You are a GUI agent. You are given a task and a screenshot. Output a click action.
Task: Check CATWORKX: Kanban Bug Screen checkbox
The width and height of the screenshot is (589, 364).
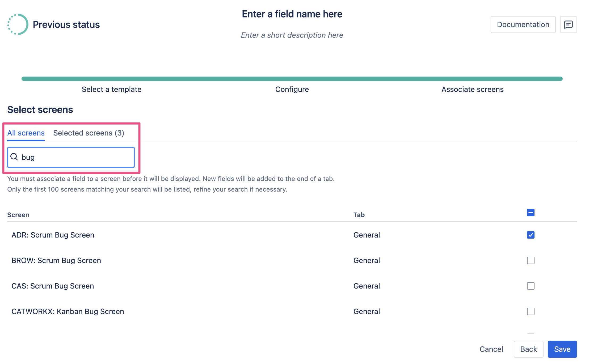point(531,311)
